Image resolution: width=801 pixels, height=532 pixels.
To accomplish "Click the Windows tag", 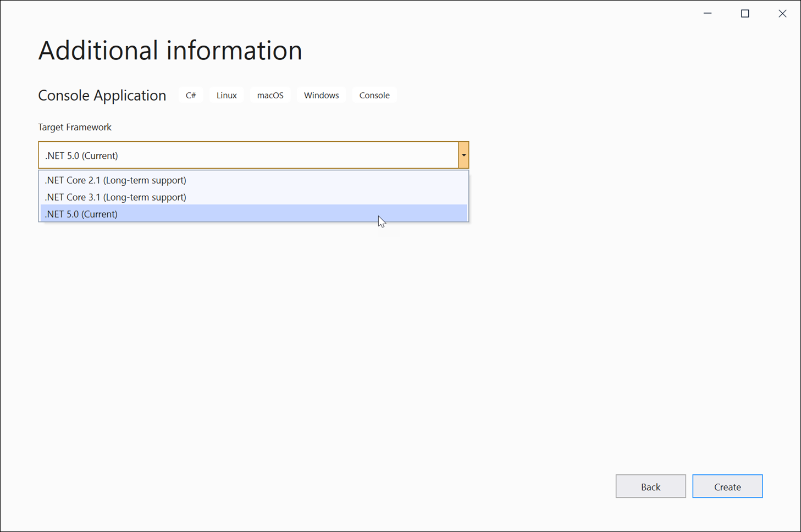I will (322, 95).
